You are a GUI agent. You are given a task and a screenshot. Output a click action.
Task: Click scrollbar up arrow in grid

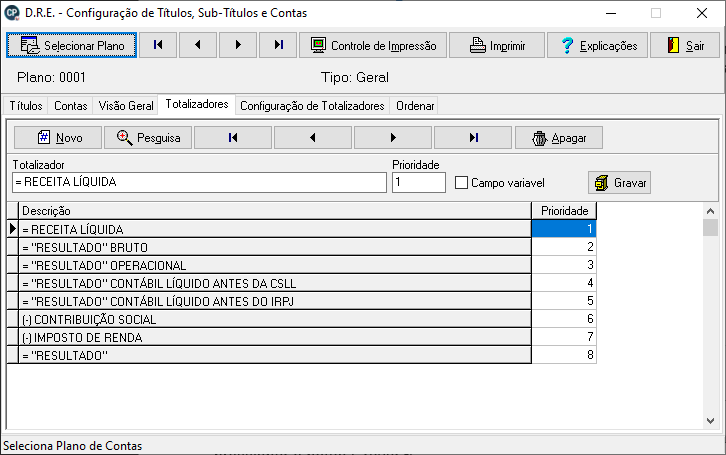pyautogui.click(x=710, y=211)
